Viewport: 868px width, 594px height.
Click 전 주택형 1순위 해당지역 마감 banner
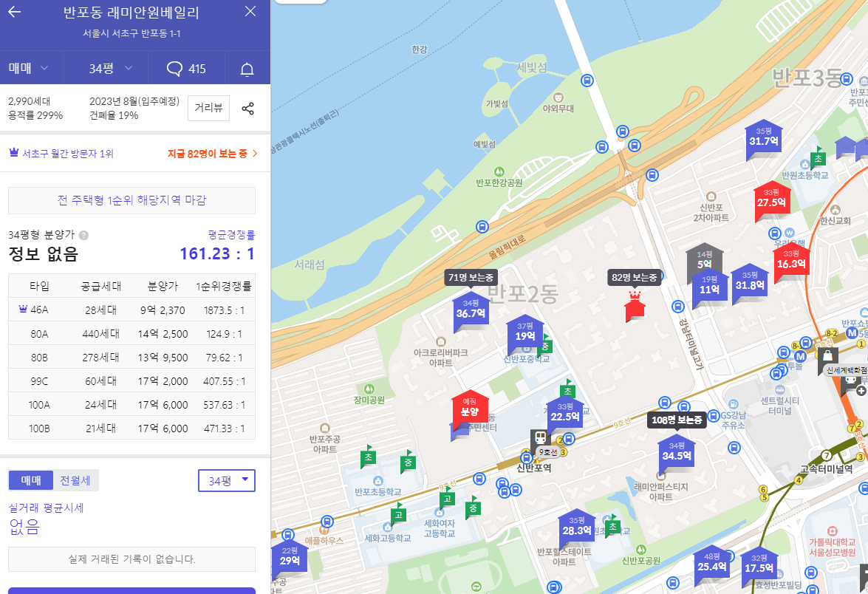[131, 200]
